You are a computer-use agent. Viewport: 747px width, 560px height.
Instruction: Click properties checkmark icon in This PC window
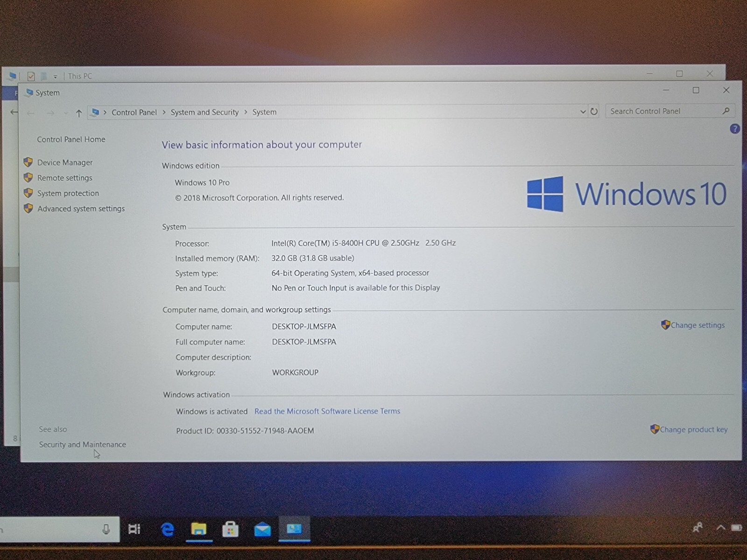coord(31,76)
